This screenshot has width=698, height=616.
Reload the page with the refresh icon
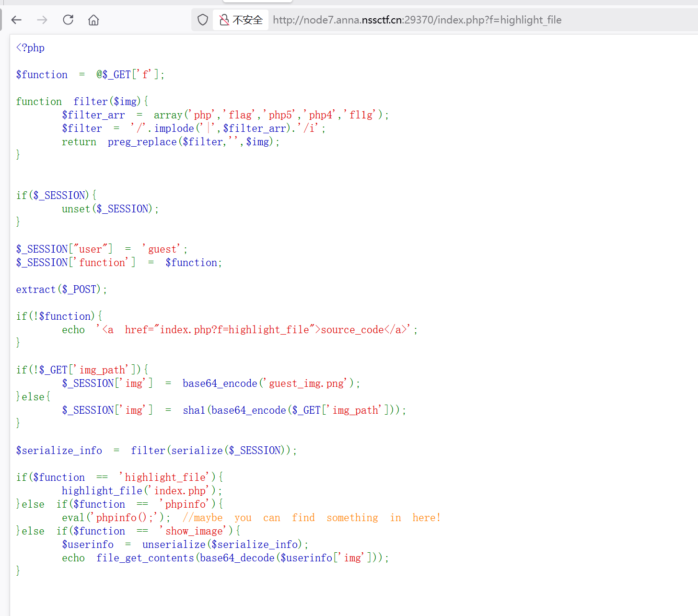tap(68, 20)
